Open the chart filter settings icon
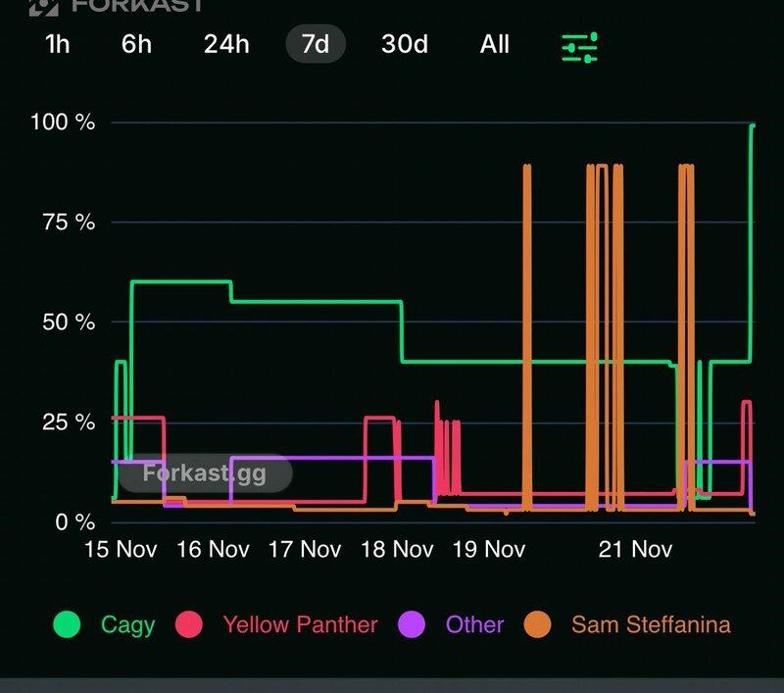The image size is (784, 693). click(579, 46)
